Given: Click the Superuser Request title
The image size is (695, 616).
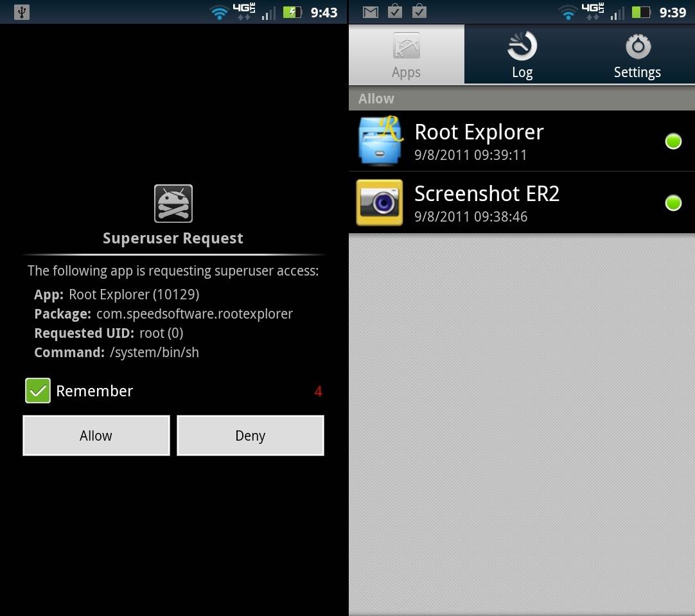Looking at the screenshot, I should [173, 238].
